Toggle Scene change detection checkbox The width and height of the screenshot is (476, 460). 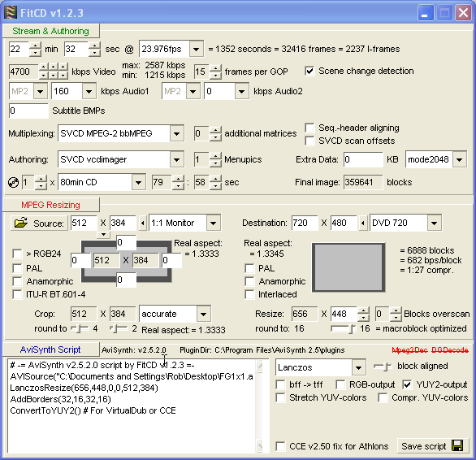(x=309, y=71)
